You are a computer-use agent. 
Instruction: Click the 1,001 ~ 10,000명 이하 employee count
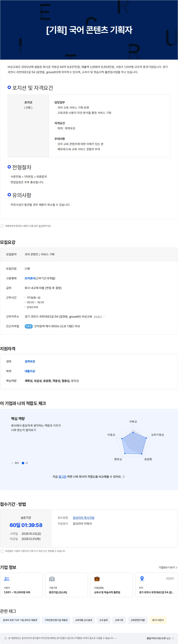point(17,592)
